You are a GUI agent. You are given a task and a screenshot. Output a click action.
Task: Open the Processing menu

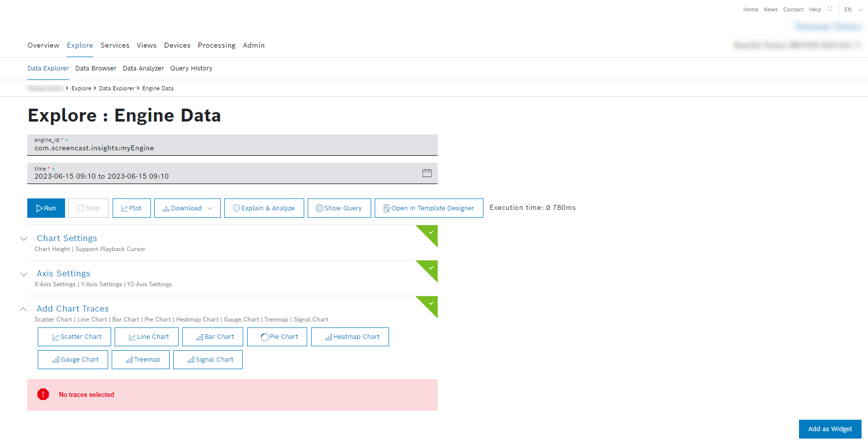click(x=216, y=45)
